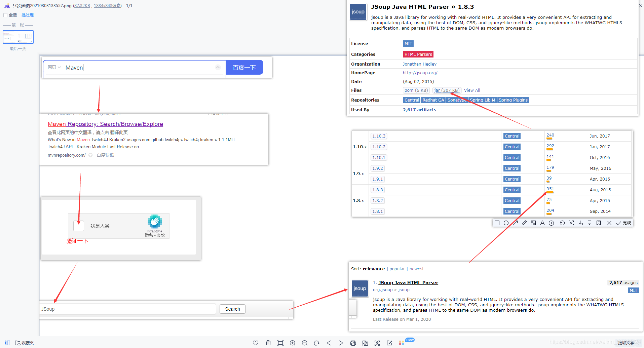Open version 1.8.3 in the versions table
This screenshot has height=348, width=644.
(378, 190)
